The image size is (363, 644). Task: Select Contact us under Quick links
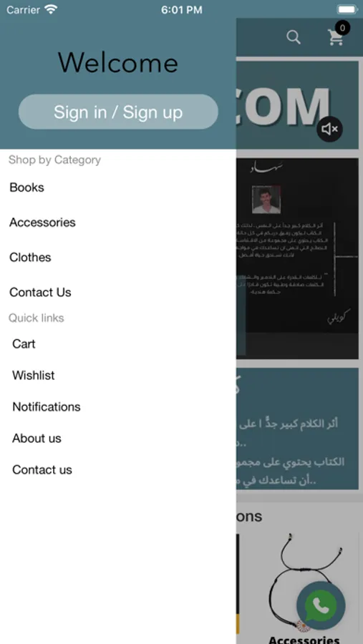tap(42, 469)
